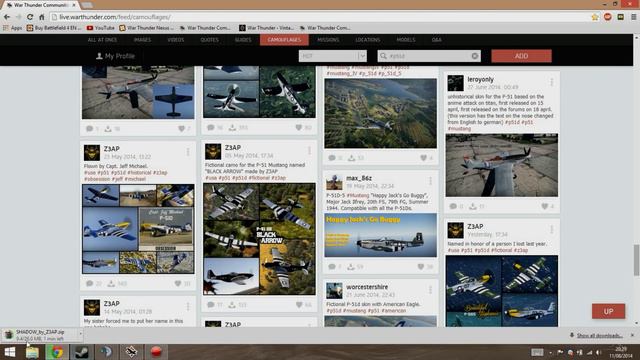Download leroyonly's unhistorical P-51 skin
The width and height of the screenshot is (640, 360).
click(x=473, y=206)
